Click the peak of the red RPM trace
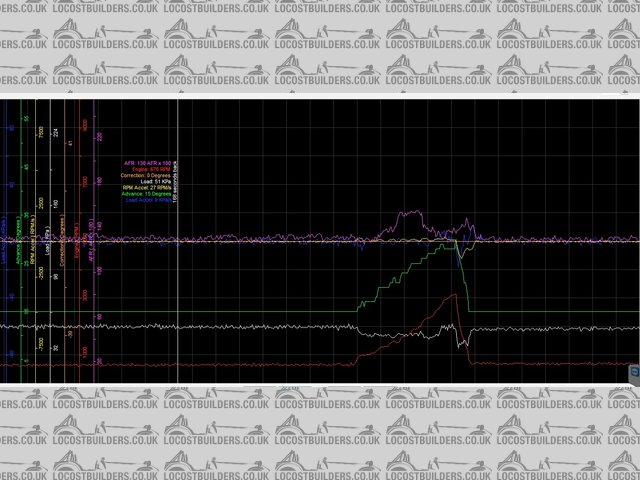 (x=455, y=294)
